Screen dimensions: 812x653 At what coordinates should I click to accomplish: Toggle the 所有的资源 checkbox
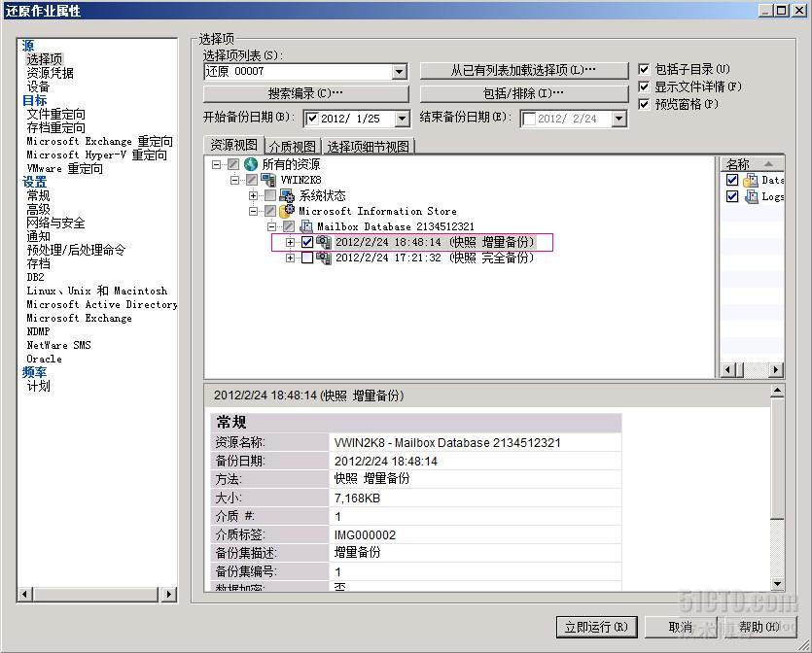point(233,164)
